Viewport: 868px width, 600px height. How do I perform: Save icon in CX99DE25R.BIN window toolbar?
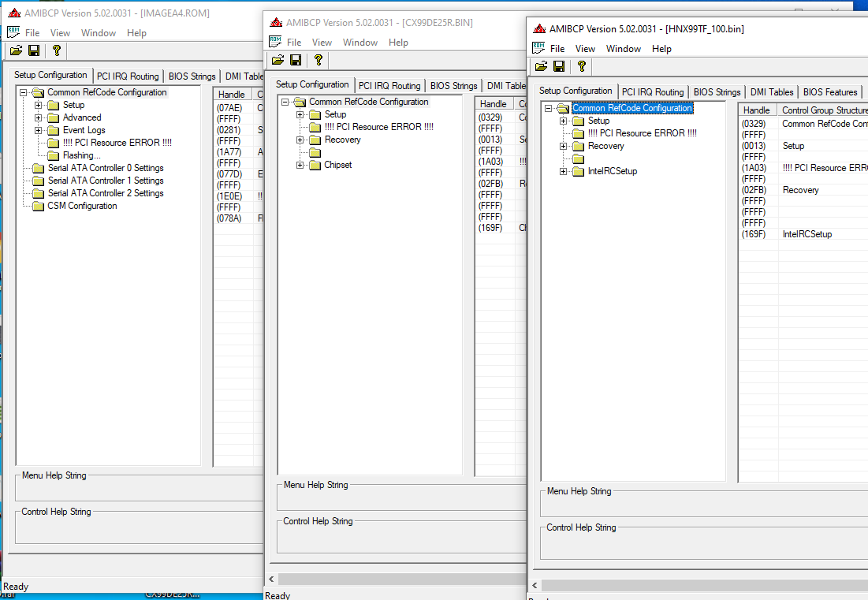pyautogui.click(x=296, y=61)
